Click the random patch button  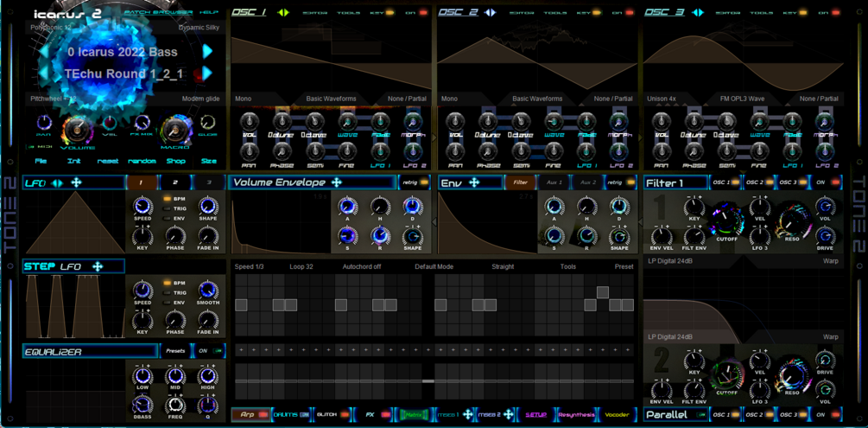142,162
